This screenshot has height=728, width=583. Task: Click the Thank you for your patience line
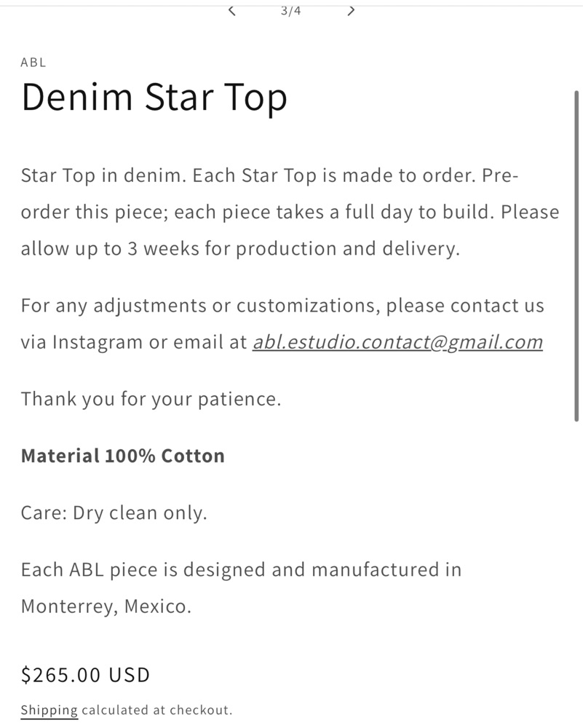(151, 399)
